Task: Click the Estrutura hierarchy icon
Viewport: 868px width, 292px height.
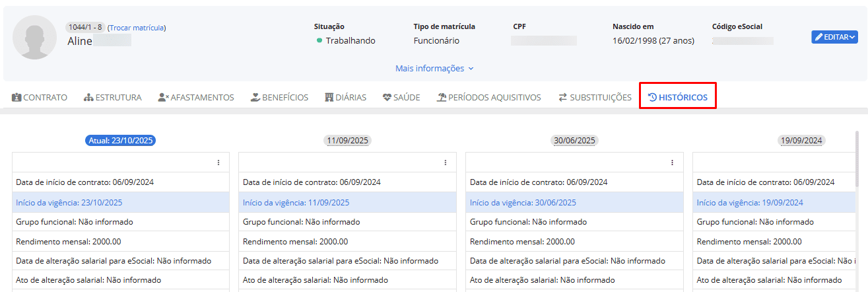Action: point(89,97)
